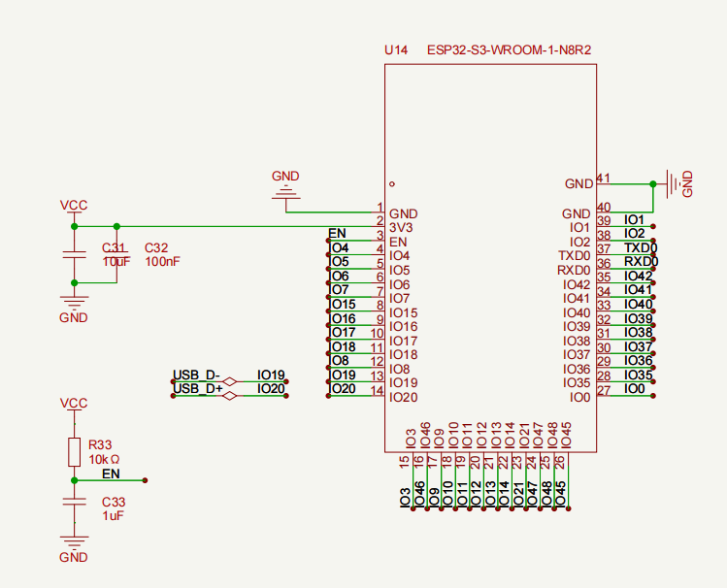
Task: Click the 10uF capacitor value
Action: 116,262
